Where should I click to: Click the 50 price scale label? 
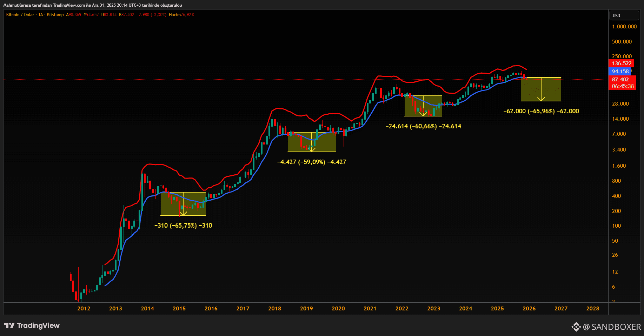tap(615, 241)
